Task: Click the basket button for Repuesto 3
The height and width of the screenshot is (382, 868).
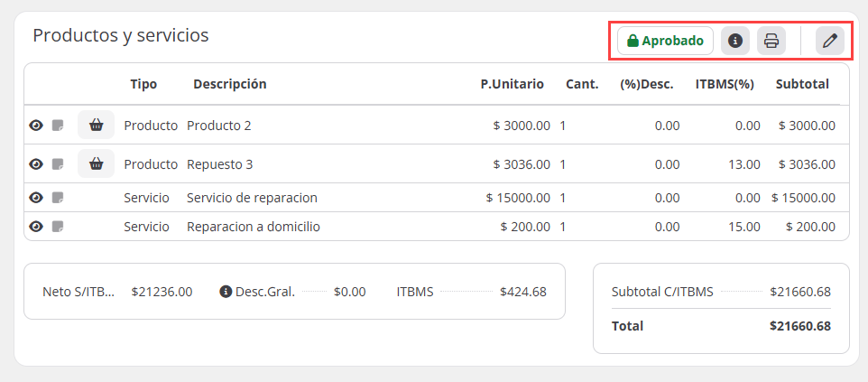Action: pyautogui.click(x=96, y=163)
